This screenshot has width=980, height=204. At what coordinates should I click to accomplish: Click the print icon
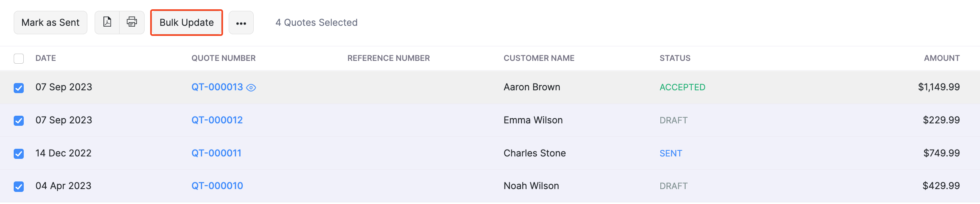point(132,22)
